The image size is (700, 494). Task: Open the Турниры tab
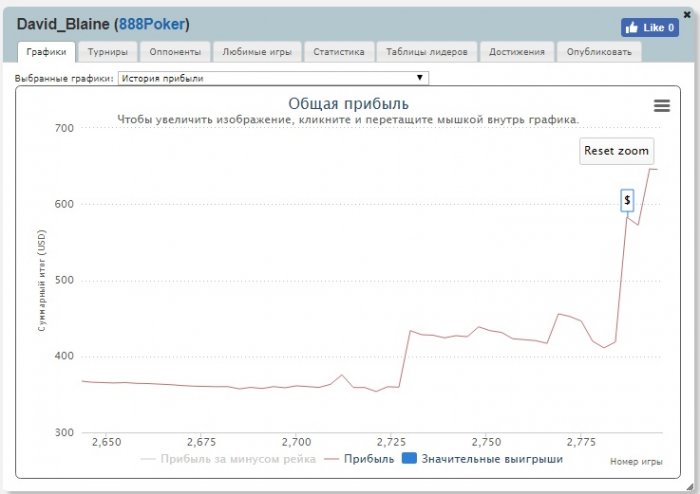[108, 52]
